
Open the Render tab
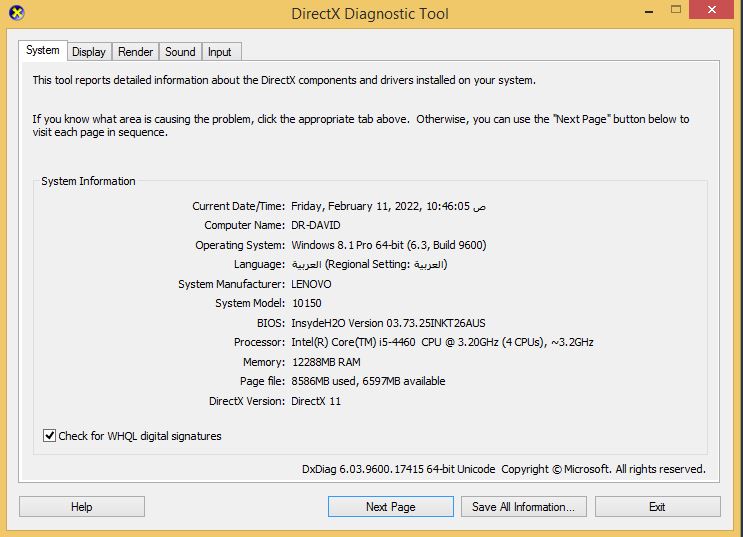tap(135, 52)
